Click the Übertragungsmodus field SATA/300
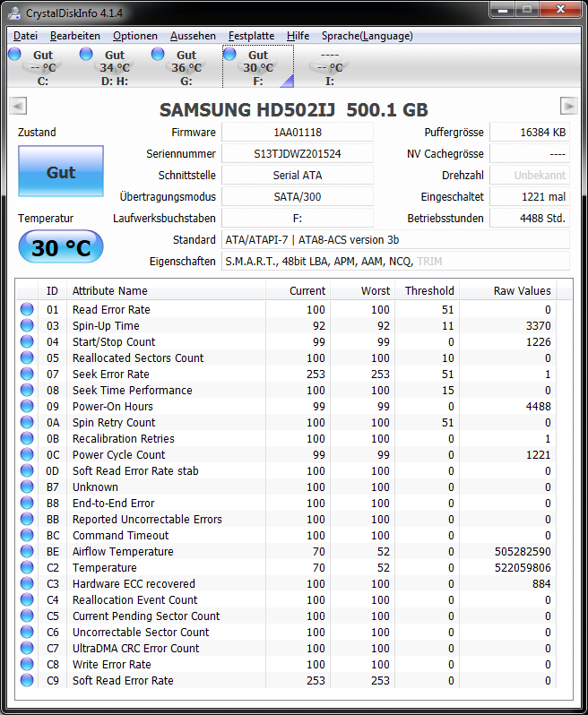Screen dimensions: 588x715 298,196
